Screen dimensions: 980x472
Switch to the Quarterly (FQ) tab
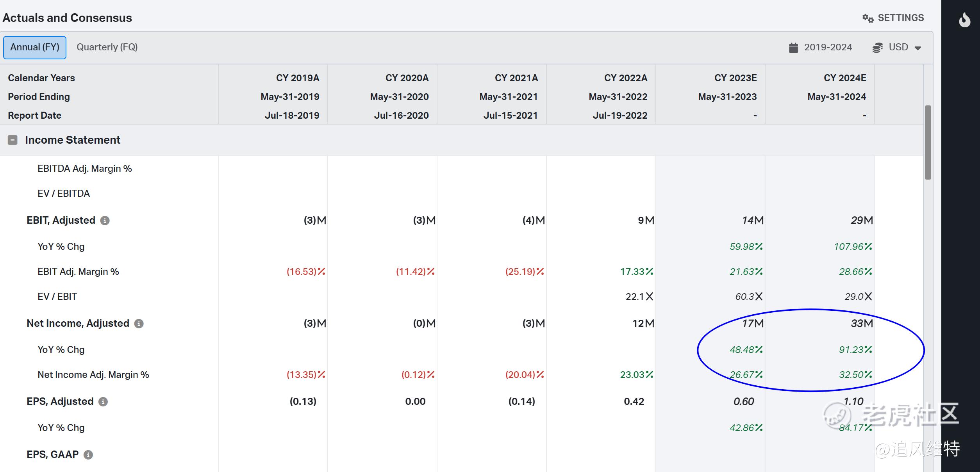[x=107, y=47]
